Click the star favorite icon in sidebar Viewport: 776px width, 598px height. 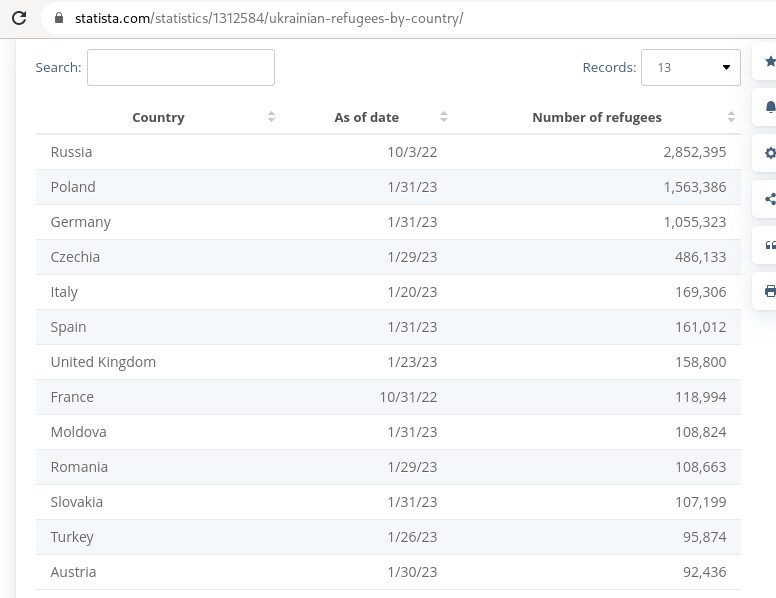pyautogui.click(x=768, y=62)
